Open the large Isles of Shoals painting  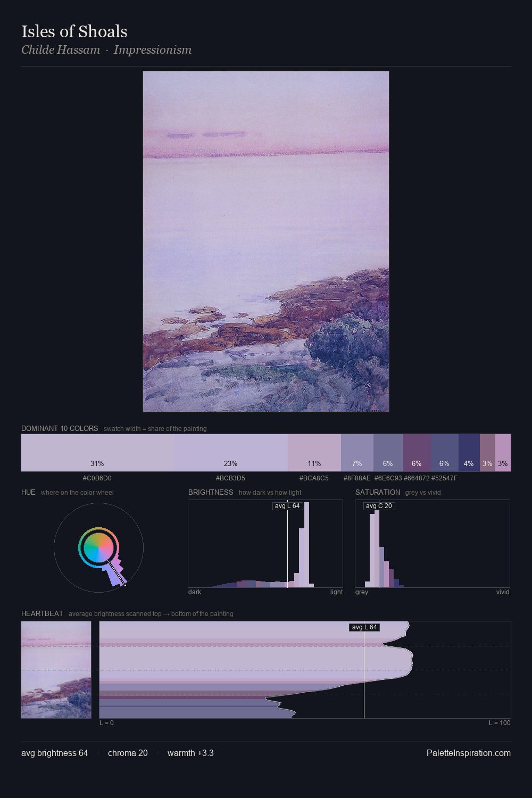(x=266, y=242)
